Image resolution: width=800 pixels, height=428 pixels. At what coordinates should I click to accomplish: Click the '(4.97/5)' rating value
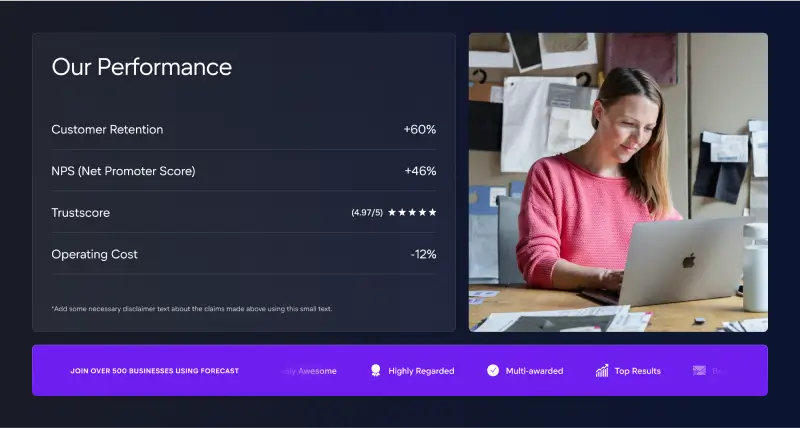[x=367, y=213]
